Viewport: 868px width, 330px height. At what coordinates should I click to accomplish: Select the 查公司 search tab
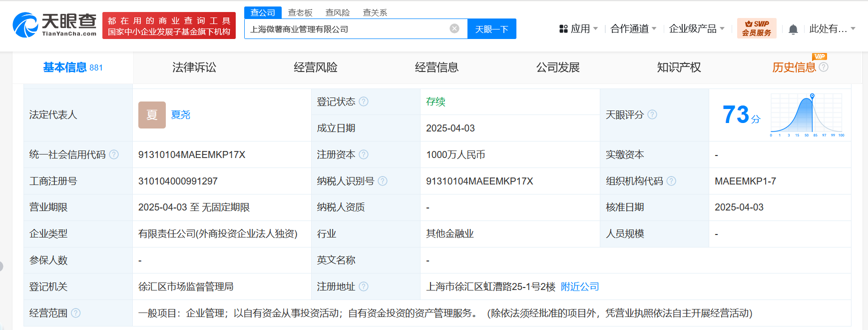[263, 12]
